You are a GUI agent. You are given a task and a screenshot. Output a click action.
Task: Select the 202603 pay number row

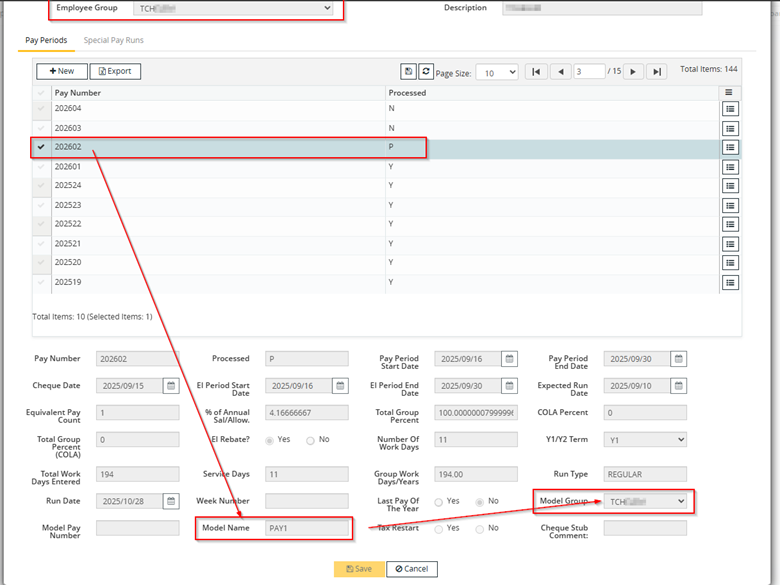pos(376,128)
